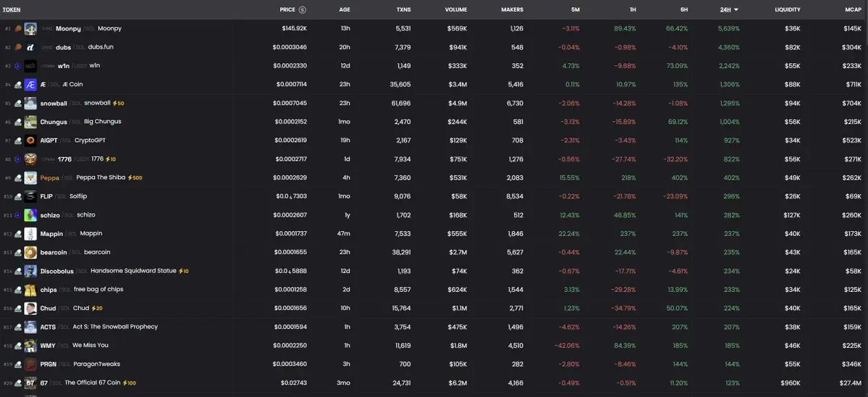
Task: Open the w1n token logo
Action: [30, 66]
